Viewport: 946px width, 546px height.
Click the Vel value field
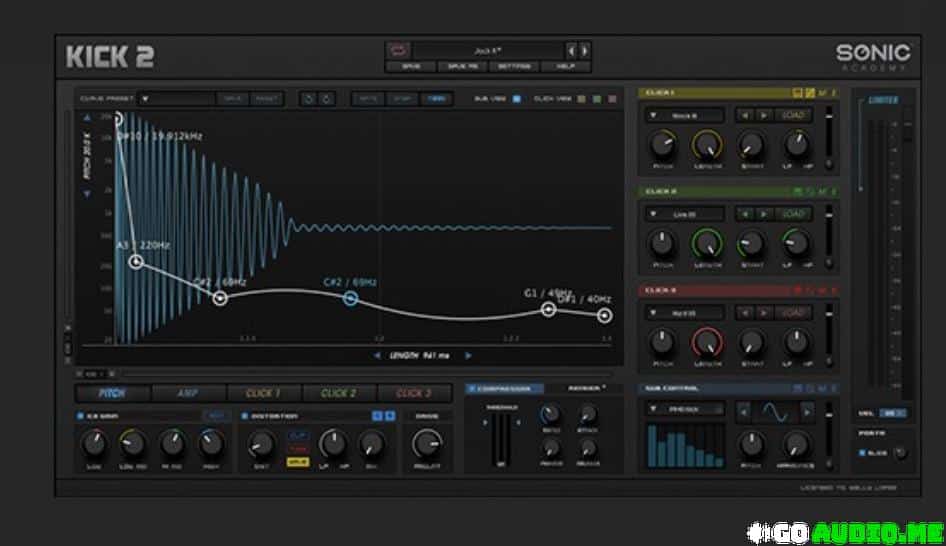(893, 413)
